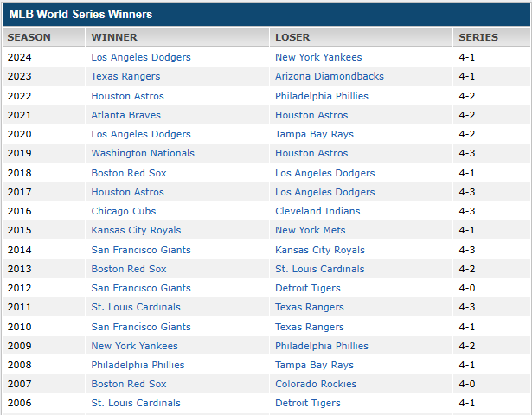Open New York Yankees 2009 winner link
The image size is (532, 415).
click(x=134, y=346)
